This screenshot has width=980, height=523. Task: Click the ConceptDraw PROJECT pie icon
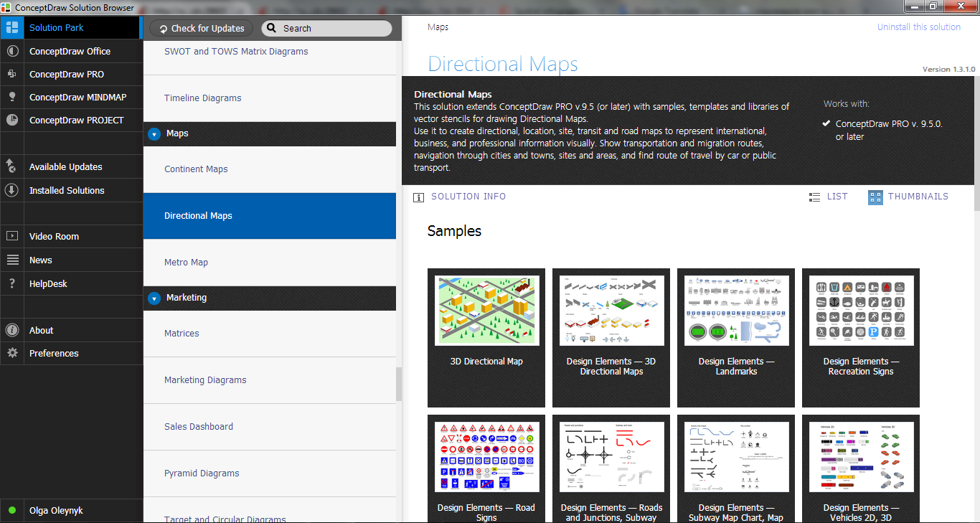[11, 120]
